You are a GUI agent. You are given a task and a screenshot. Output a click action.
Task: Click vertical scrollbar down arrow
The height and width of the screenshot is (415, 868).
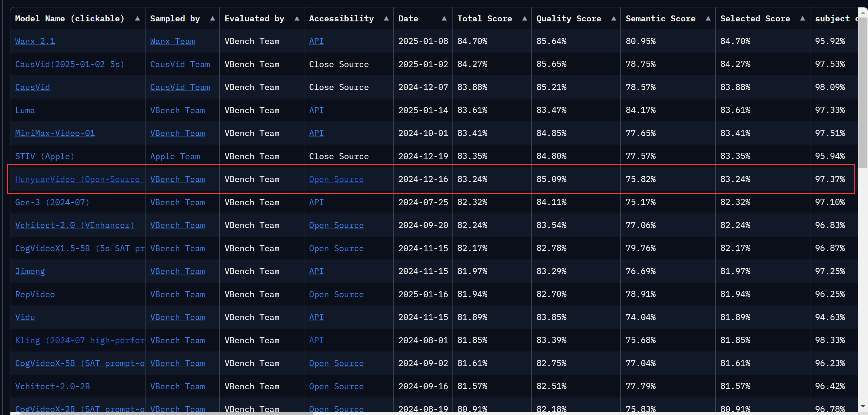point(863,407)
